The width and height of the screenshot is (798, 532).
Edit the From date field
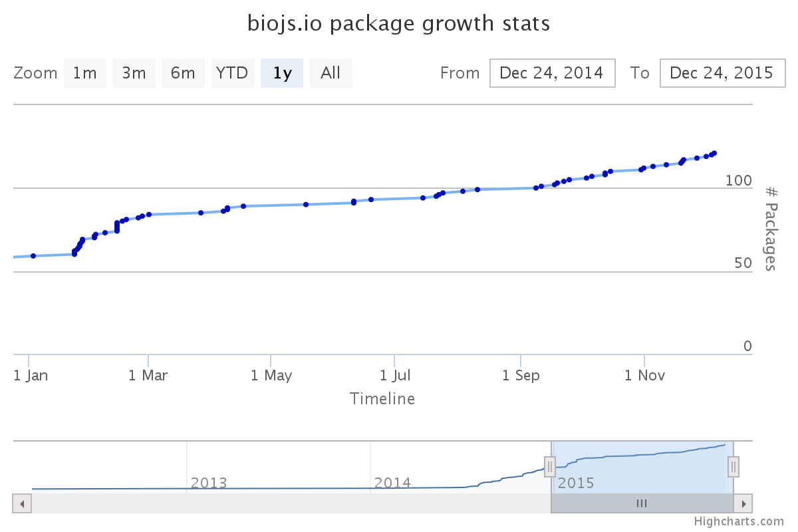[x=552, y=73]
